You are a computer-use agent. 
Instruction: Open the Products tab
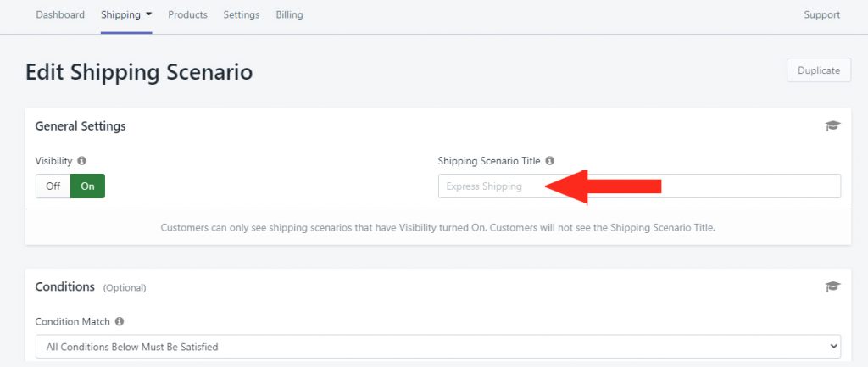(x=187, y=15)
